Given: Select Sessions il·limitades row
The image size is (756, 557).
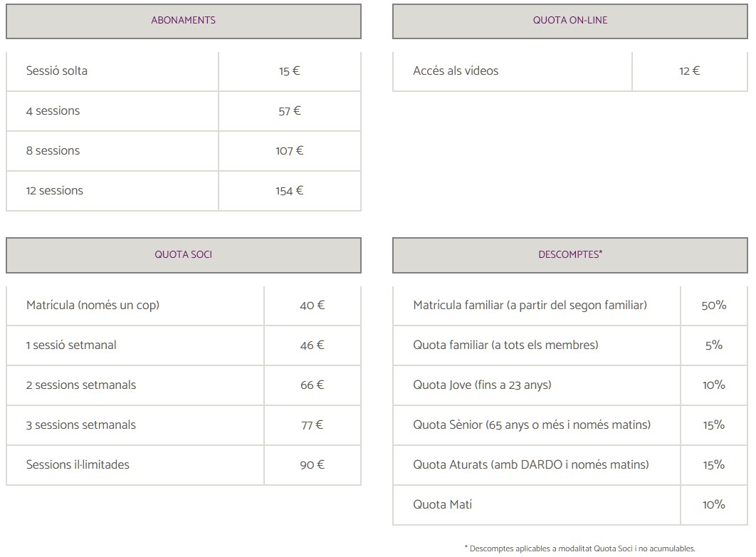Looking at the screenshot, I should point(183,465).
